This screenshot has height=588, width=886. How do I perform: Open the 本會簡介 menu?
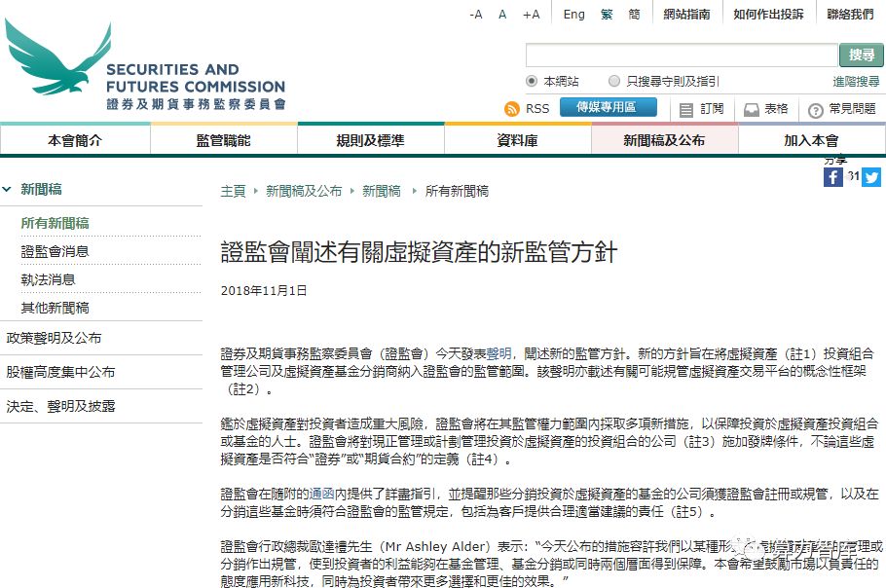point(75,140)
